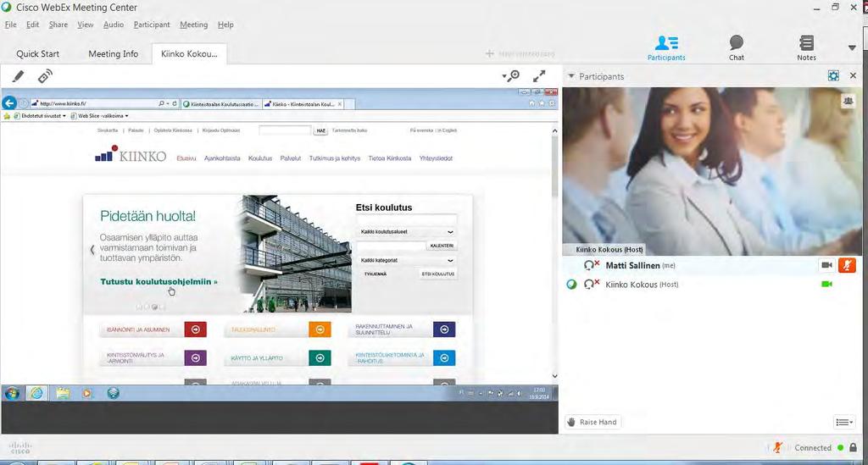The width and height of the screenshot is (868, 465).
Task: Click Raise Hand button
Action: point(593,422)
